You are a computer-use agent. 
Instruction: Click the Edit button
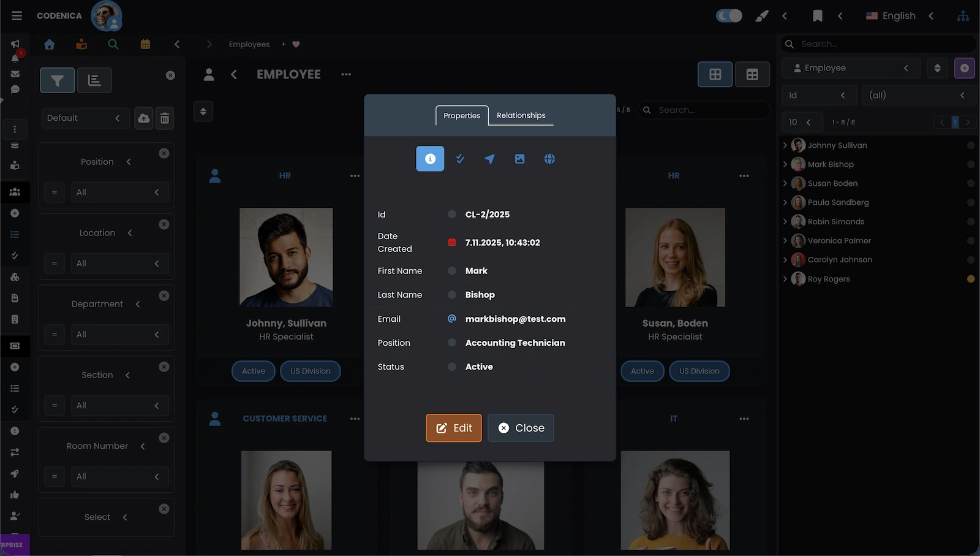click(x=454, y=428)
